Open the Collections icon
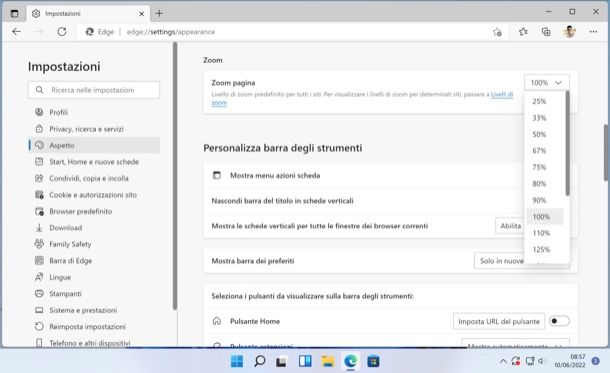 (546, 32)
